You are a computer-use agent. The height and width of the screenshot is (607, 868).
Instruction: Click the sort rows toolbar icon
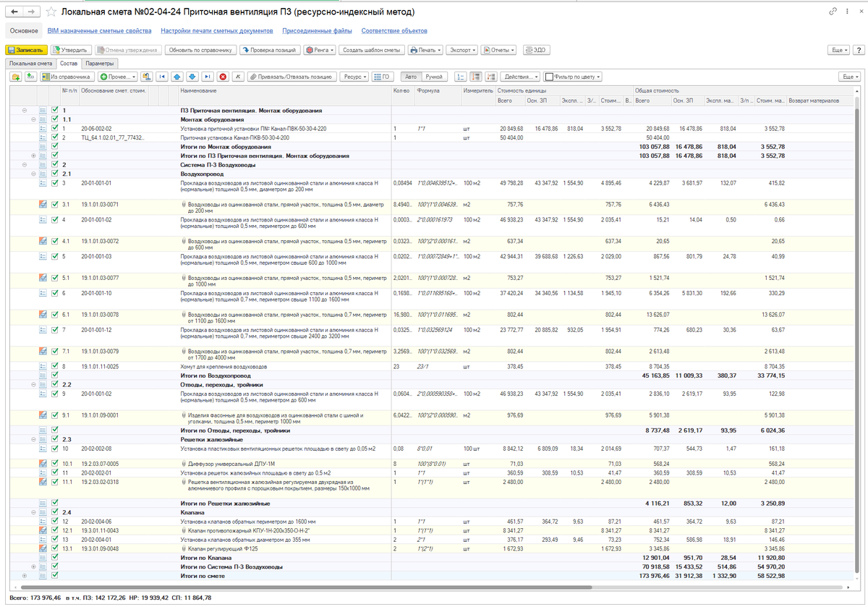click(476, 76)
